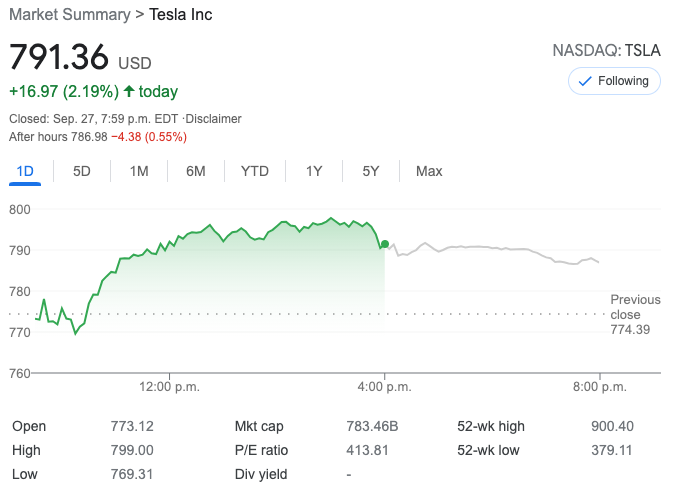Click the green up arrow next to today
The image size is (688, 486).
tap(129, 91)
